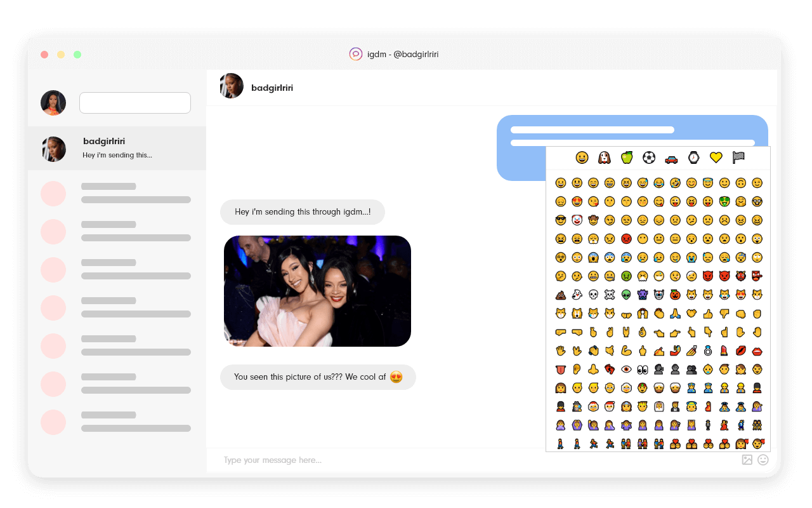812x508 pixels.
Task: Insert the ghost emoji
Action: (577, 295)
